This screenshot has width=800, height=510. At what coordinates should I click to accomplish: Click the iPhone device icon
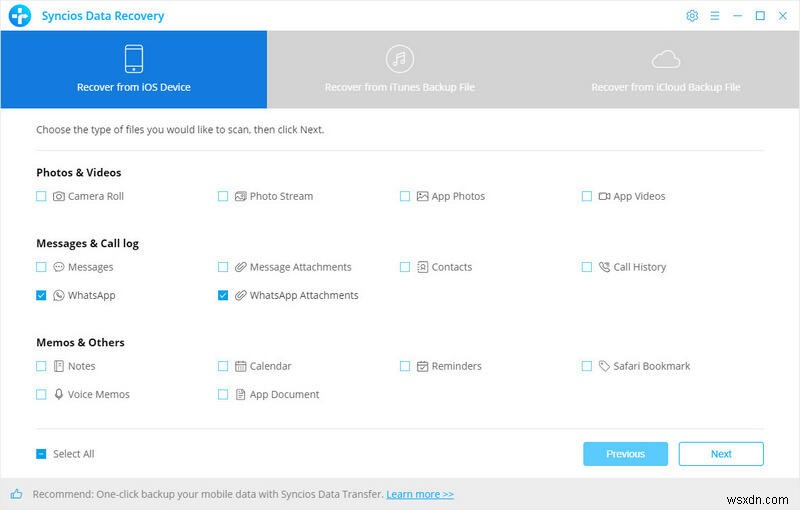coord(134,59)
